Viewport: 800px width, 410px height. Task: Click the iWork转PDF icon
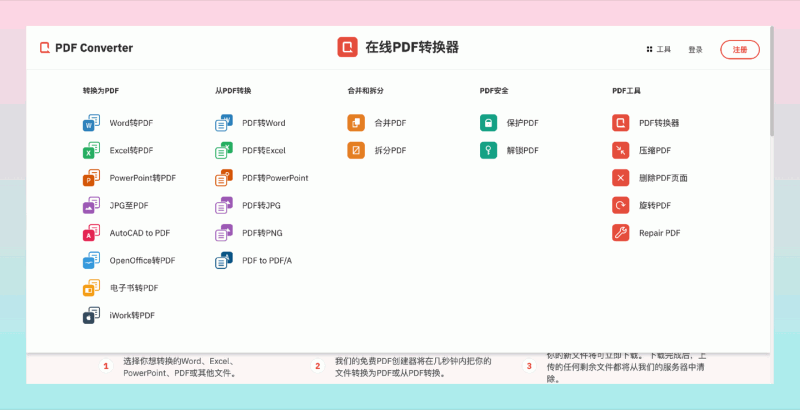click(x=91, y=316)
